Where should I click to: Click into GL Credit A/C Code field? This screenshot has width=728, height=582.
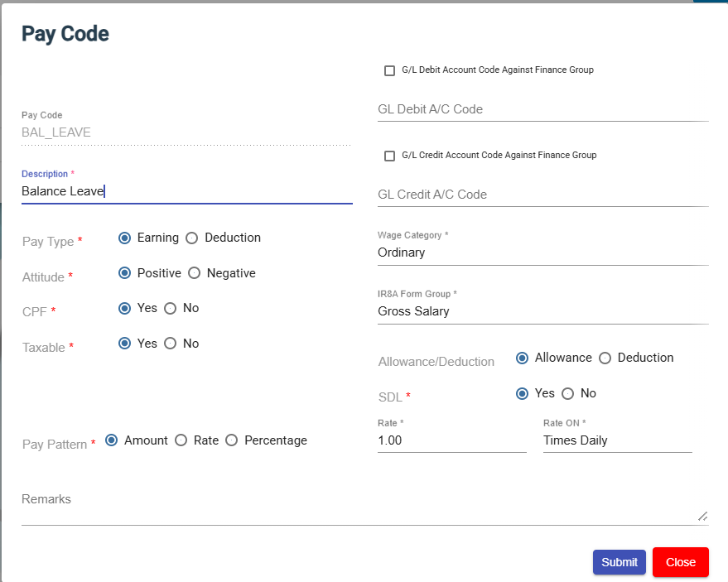(x=542, y=195)
